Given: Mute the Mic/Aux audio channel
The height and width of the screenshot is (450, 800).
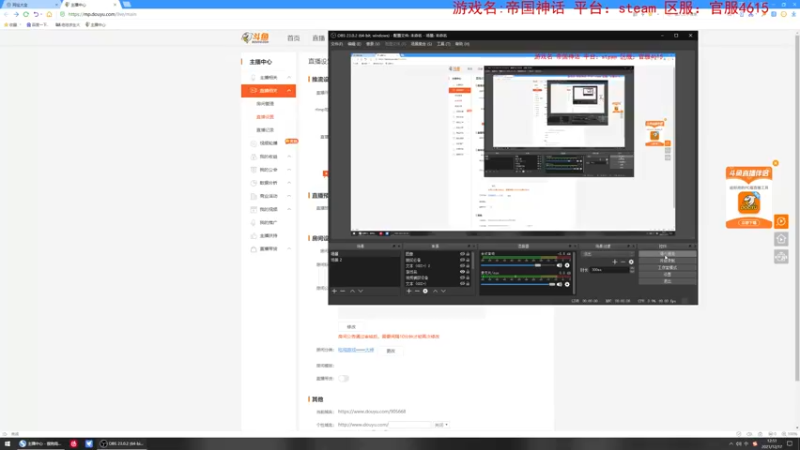Looking at the screenshot, I should tap(559, 284).
